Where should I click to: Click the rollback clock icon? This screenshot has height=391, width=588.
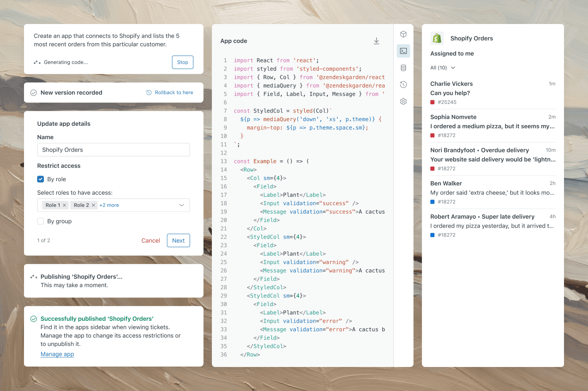149,93
